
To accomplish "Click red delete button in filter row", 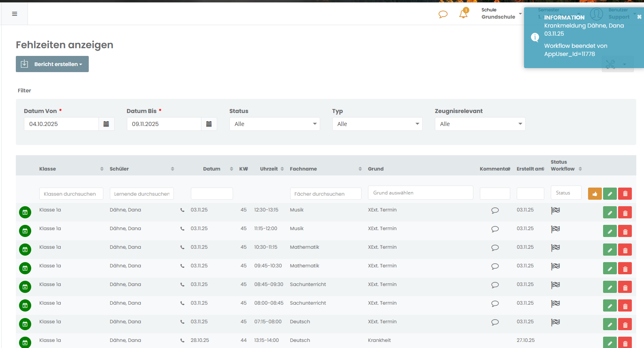I will [625, 194].
